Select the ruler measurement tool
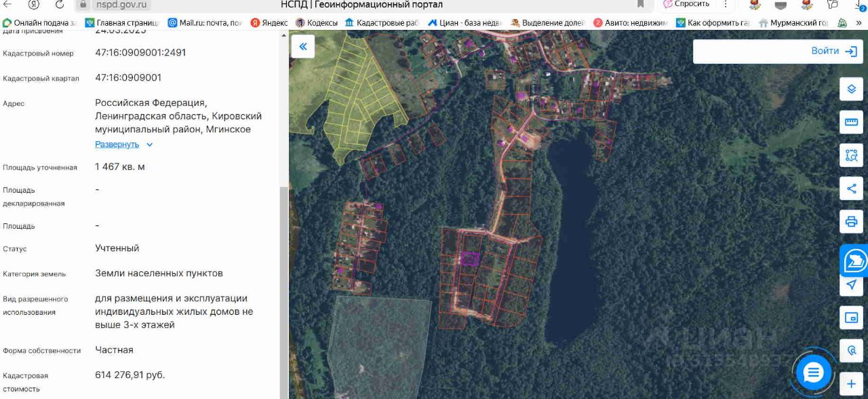The height and width of the screenshot is (399, 868). click(851, 122)
